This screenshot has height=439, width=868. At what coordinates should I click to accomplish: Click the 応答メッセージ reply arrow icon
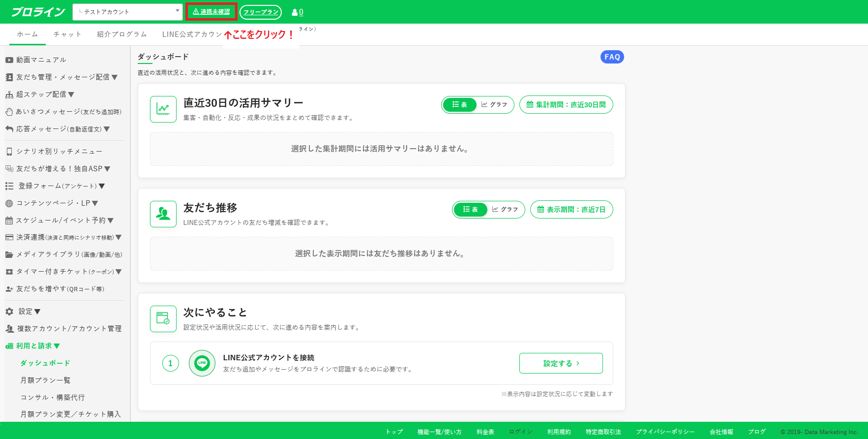pyautogui.click(x=9, y=129)
